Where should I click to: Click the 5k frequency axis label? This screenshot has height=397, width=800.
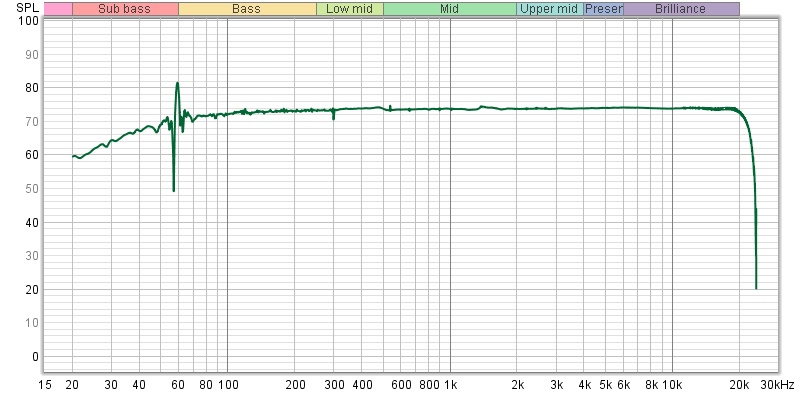(x=606, y=385)
